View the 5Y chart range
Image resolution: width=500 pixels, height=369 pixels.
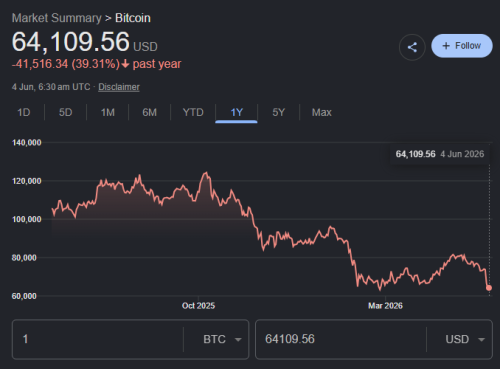tap(279, 112)
